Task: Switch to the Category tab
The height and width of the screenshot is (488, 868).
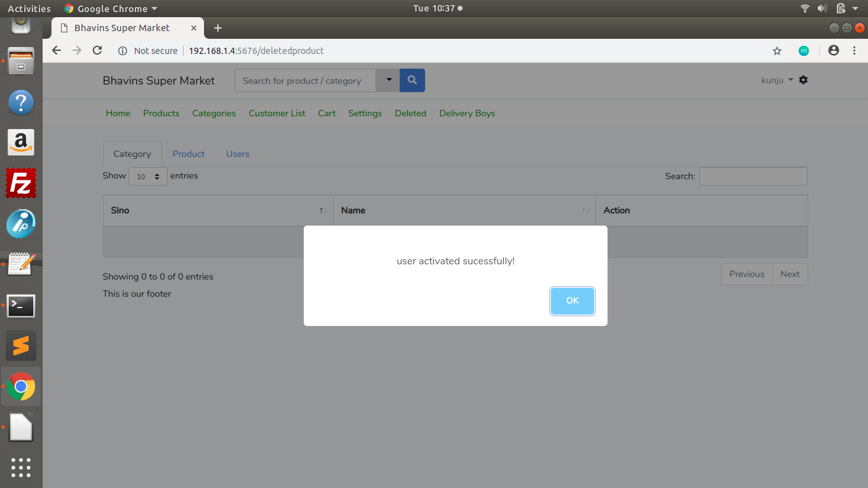Action: tap(132, 154)
